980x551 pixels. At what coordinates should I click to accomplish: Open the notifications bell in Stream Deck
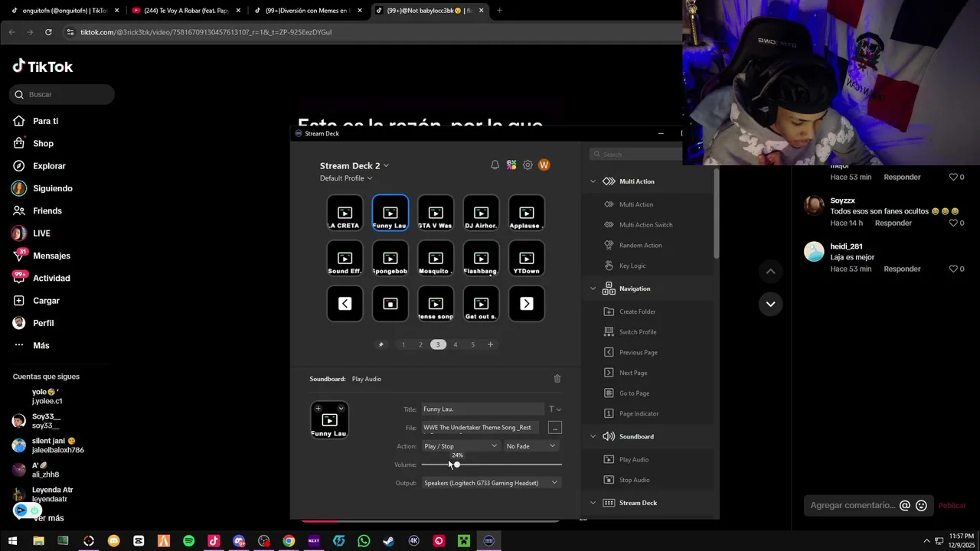coord(495,165)
